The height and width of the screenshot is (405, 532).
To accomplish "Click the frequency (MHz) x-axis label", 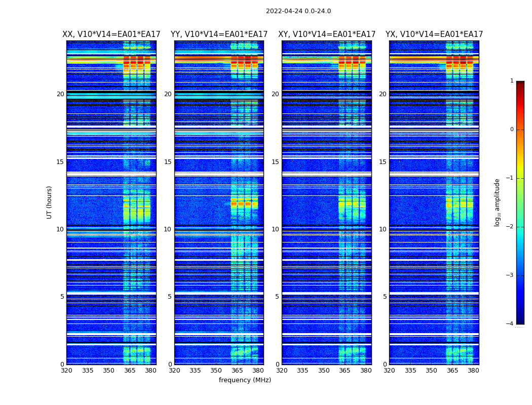I will (x=245, y=380).
